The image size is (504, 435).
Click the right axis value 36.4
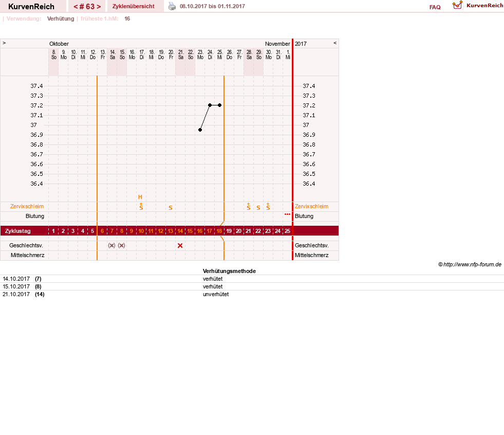309,184
